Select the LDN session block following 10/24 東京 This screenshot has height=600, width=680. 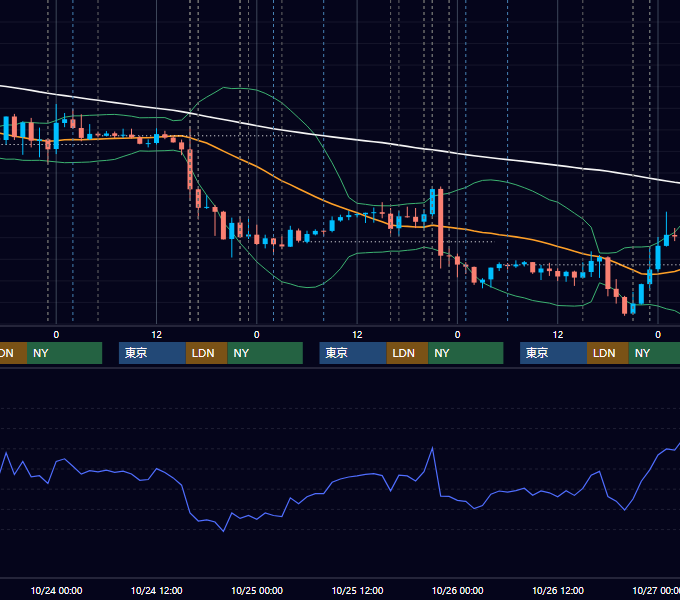pos(206,353)
